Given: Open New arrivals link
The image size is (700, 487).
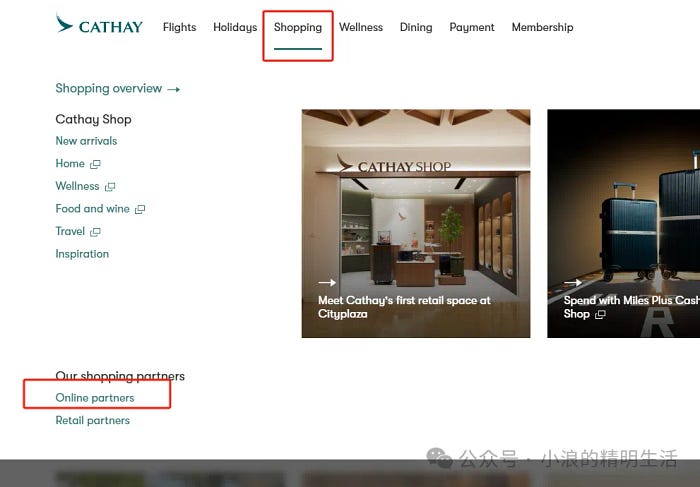Looking at the screenshot, I should pyautogui.click(x=86, y=141).
